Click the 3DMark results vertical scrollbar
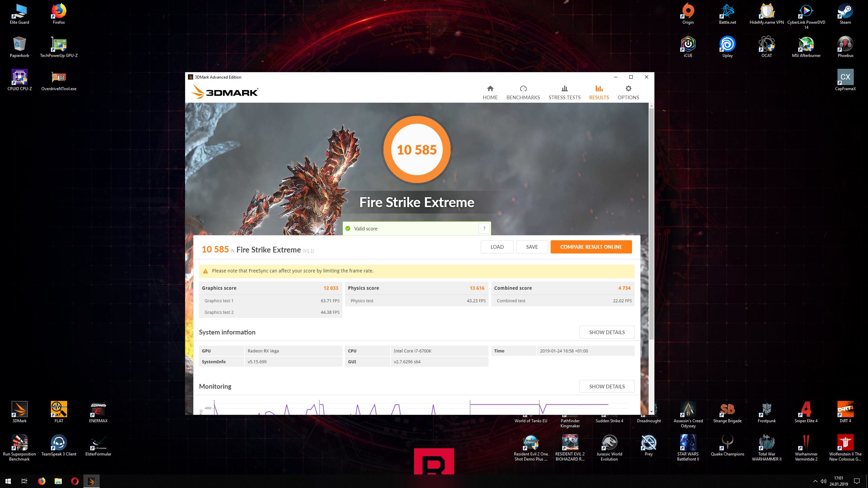Viewport: 868px width, 488px height. [651, 224]
